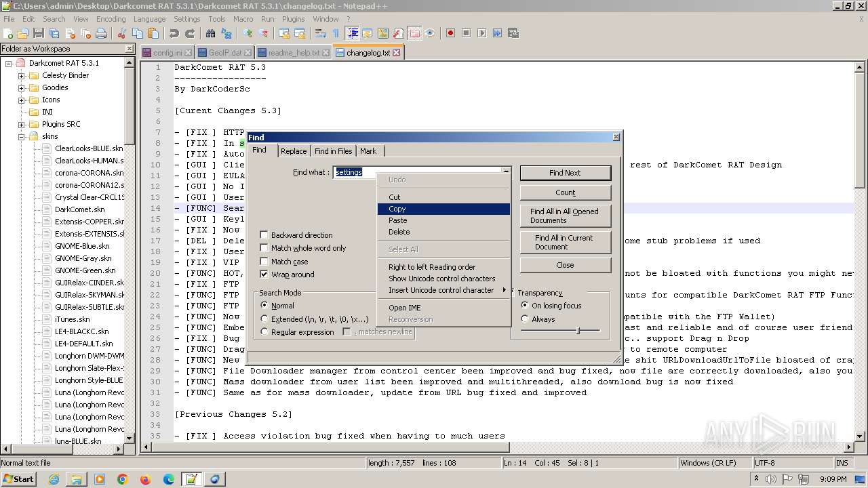Image resolution: width=868 pixels, height=488 pixels.
Task: Enable Match case checkbox
Action: (264, 262)
